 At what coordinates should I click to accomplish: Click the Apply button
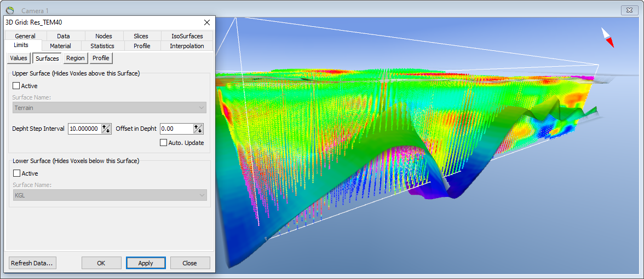[146, 263]
